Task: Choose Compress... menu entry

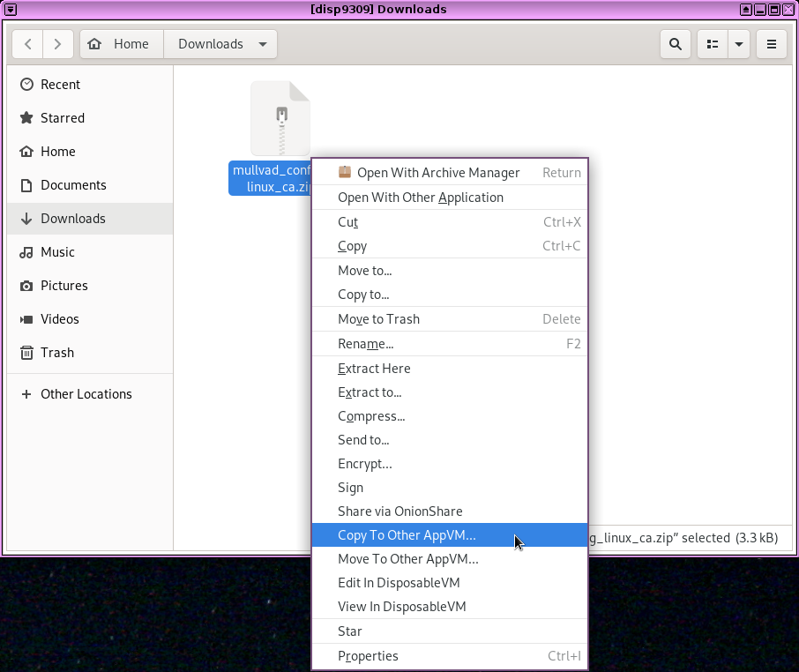Action: click(x=450, y=416)
